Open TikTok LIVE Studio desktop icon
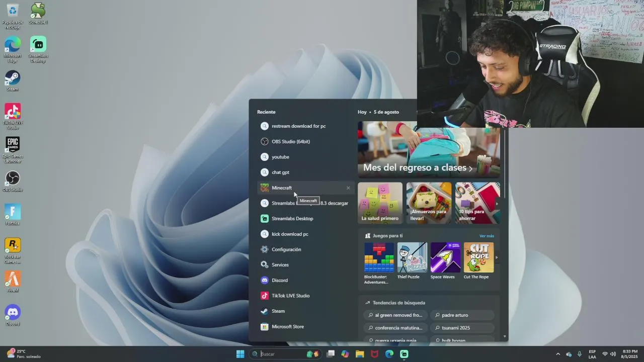 [x=13, y=116]
